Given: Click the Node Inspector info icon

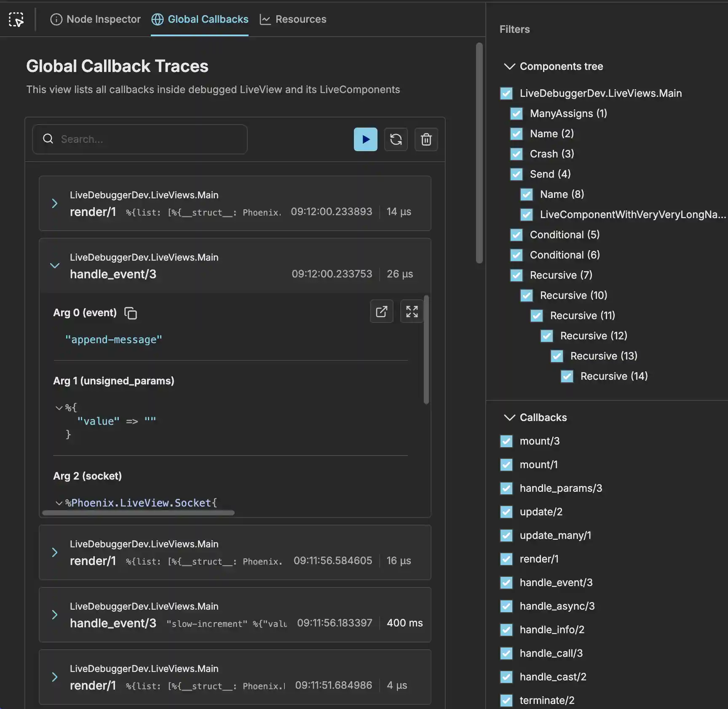Looking at the screenshot, I should (x=56, y=19).
